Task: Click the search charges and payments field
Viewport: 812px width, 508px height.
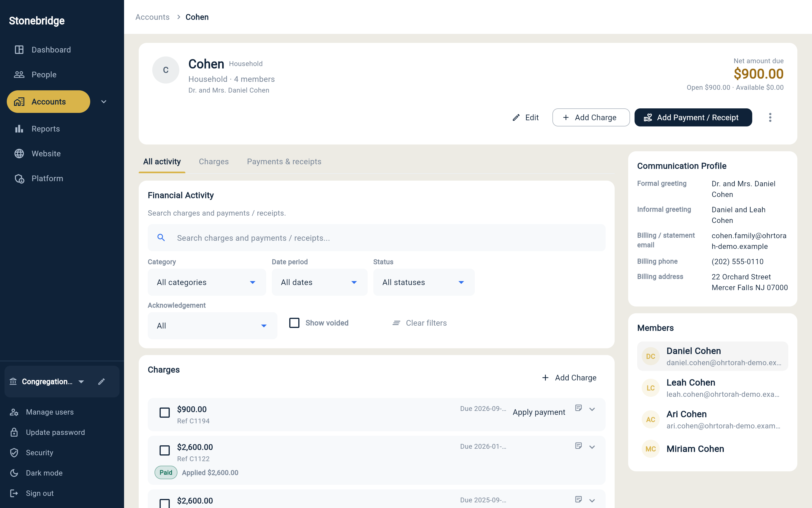Action: pos(376,238)
